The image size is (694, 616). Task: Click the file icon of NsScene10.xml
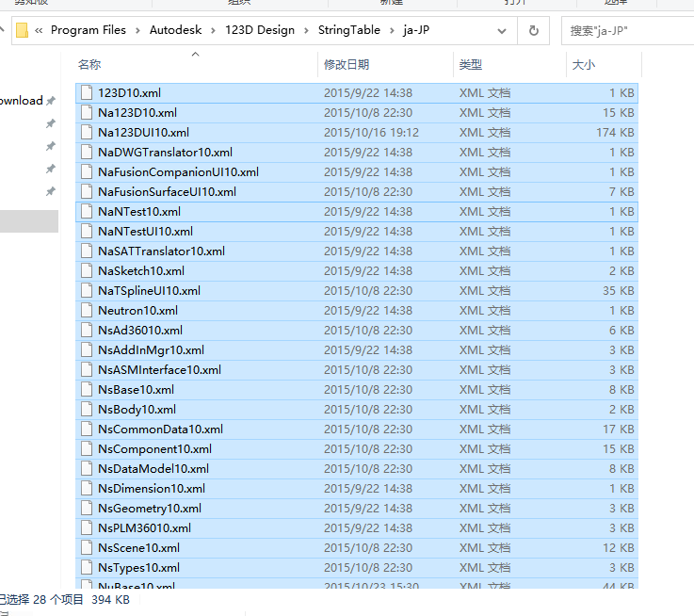pos(87,548)
